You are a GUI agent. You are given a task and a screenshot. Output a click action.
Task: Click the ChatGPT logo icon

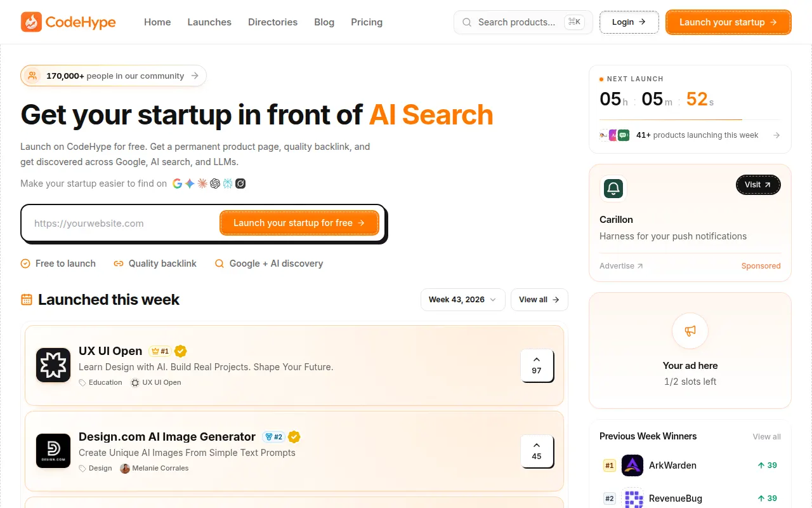(x=215, y=184)
